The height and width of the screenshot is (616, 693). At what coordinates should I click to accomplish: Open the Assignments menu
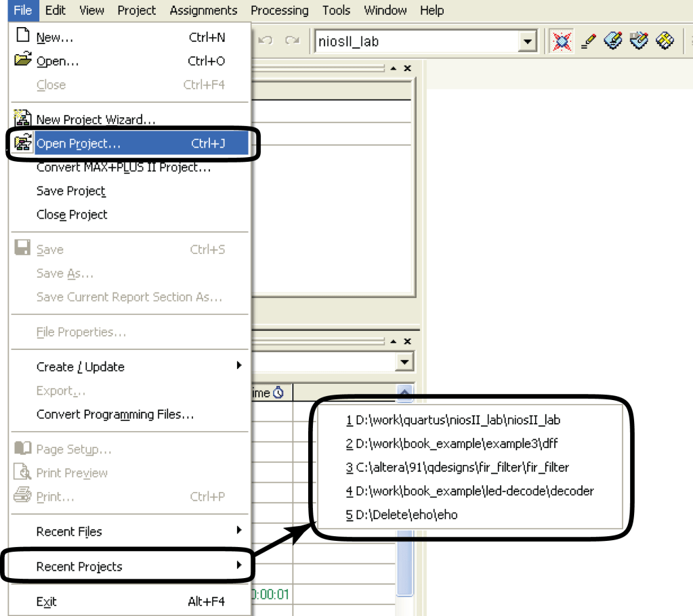coord(203,10)
